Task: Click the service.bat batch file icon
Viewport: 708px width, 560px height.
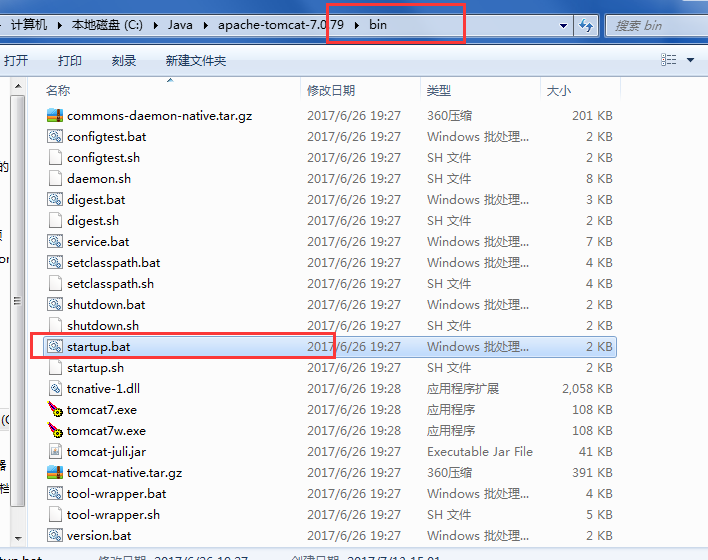Action: coord(55,242)
